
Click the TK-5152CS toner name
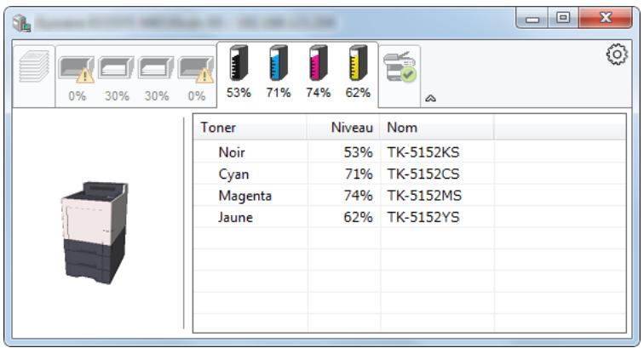(423, 174)
